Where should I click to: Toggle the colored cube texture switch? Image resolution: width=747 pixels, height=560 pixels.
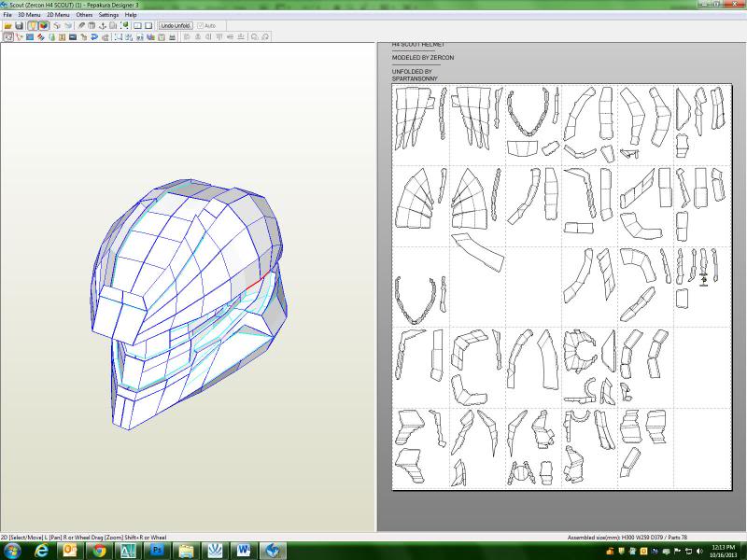coord(43,26)
